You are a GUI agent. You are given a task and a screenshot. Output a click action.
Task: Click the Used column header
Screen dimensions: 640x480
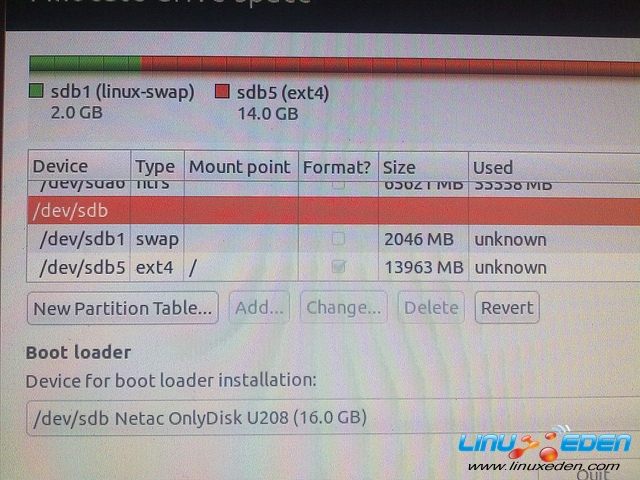(554, 168)
